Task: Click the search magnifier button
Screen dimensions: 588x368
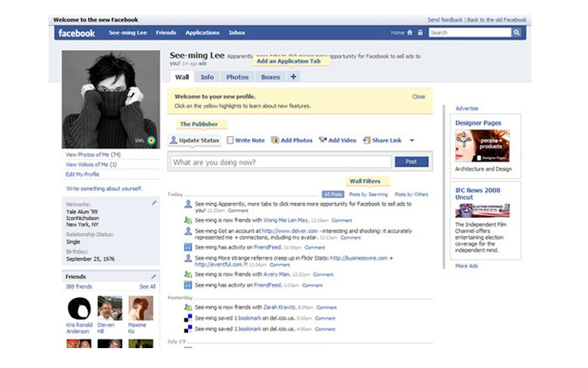Action: tap(517, 32)
